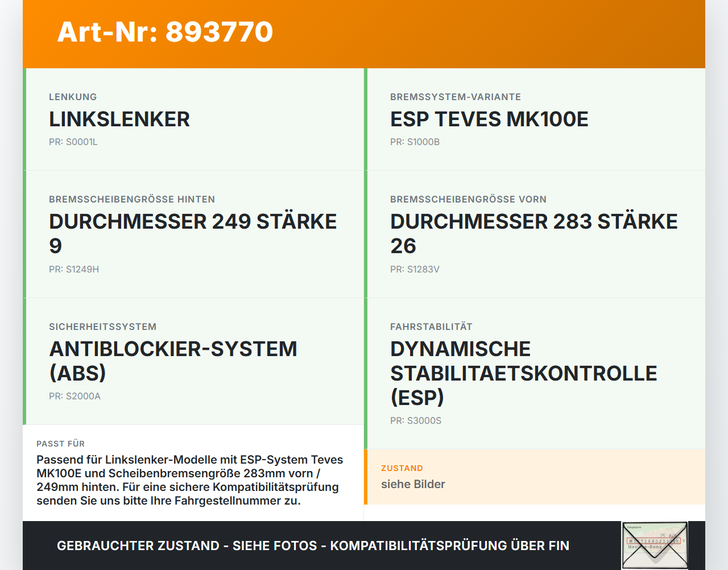728x570 pixels.
Task: Click the 'Passt für' compatibility description text
Action: (x=190, y=480)
